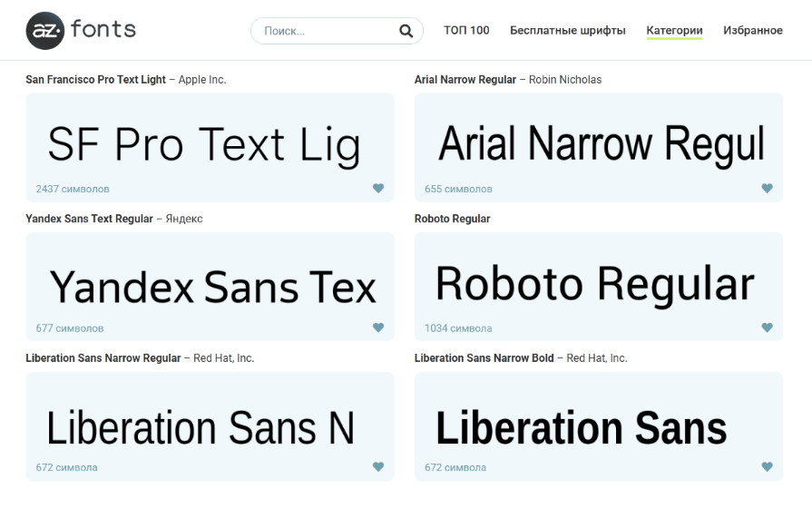Click the 677 символов count
812x508 pixels.
pyautogui.click(x=69, y=328)
